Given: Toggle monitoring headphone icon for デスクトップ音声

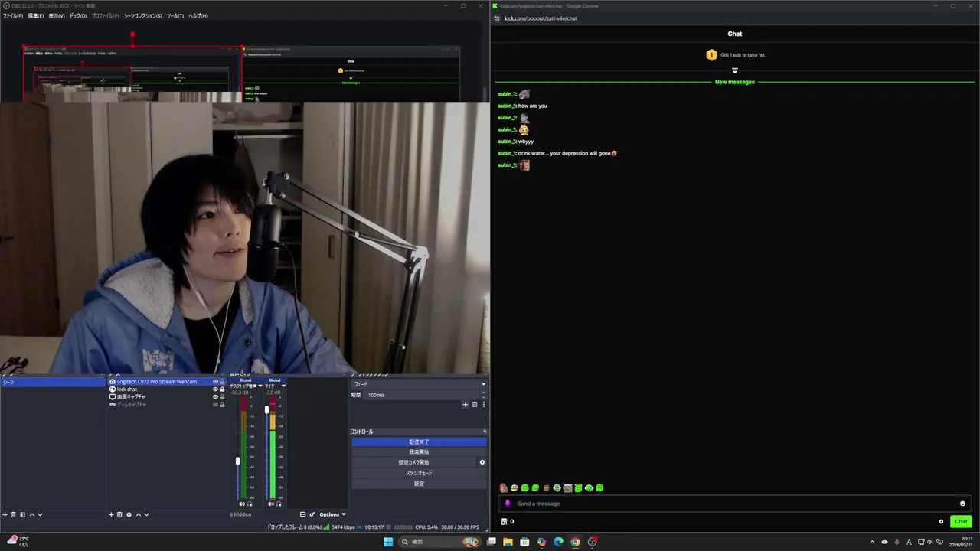Looking at the screenshot, I should pos(250,504).
